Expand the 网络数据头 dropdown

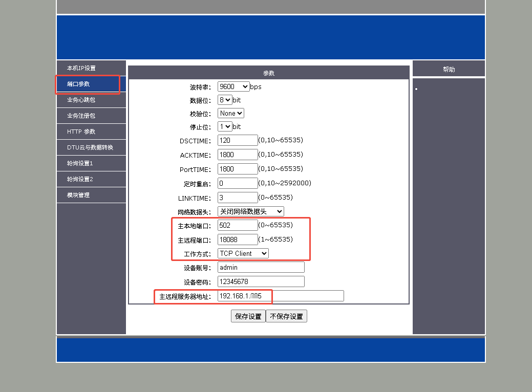point(250,211)
